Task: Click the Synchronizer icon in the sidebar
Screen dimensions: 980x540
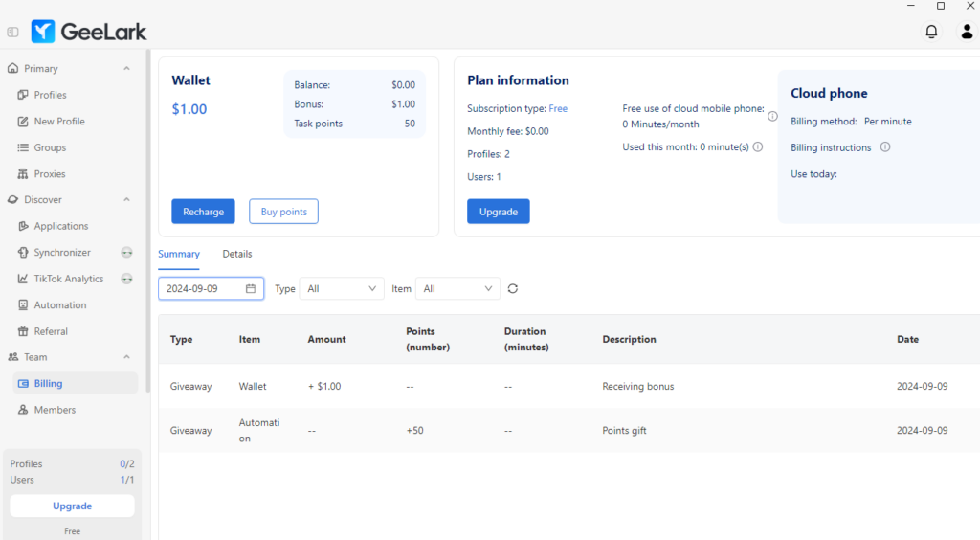Action: pos(23,252)
